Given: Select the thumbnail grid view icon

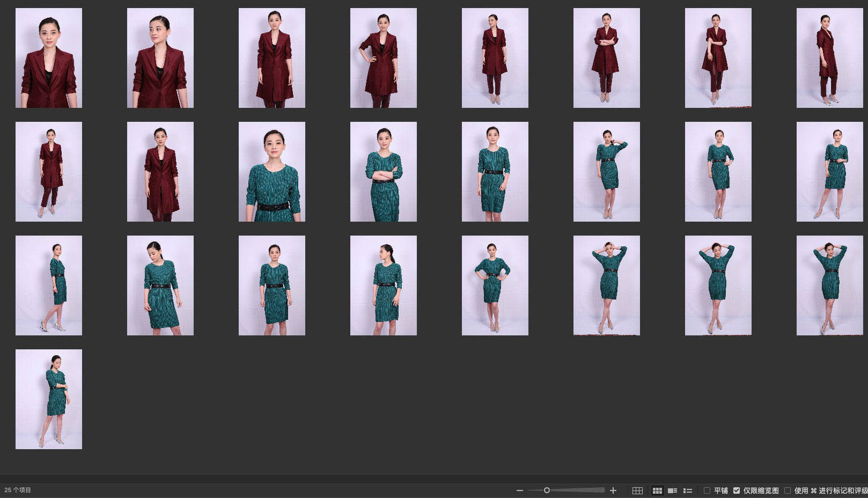Looking at the screenshot, I should click(657, 490).
